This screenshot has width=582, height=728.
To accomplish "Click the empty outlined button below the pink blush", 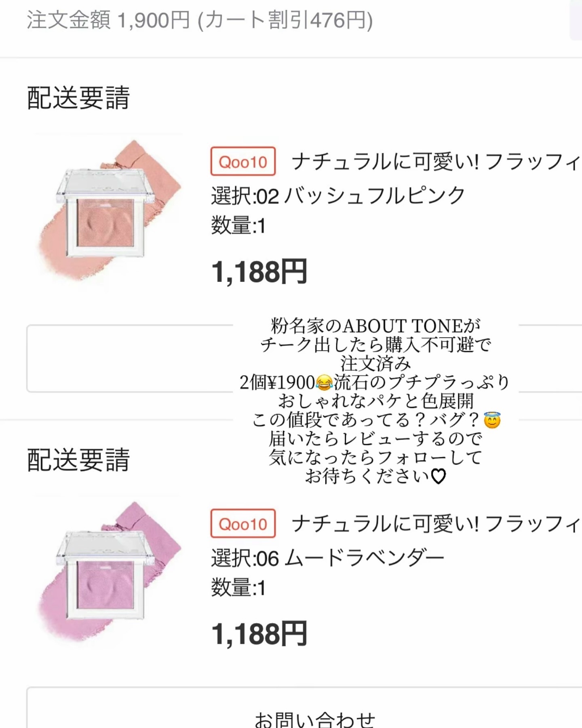I will coord(129,358).
